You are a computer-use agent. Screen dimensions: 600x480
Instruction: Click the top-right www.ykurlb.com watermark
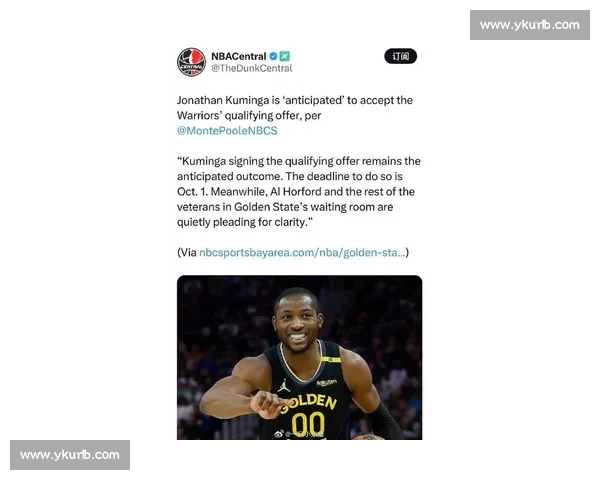(x=530, y=25)
